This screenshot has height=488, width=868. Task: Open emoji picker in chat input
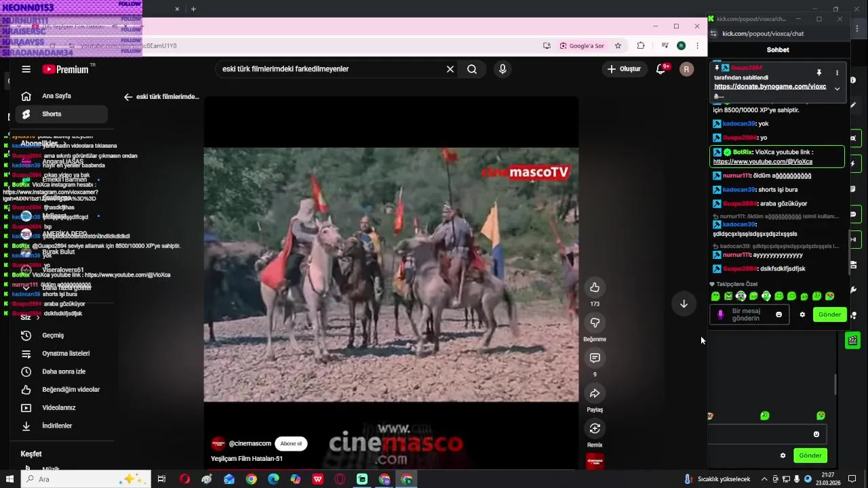[778, 314]
